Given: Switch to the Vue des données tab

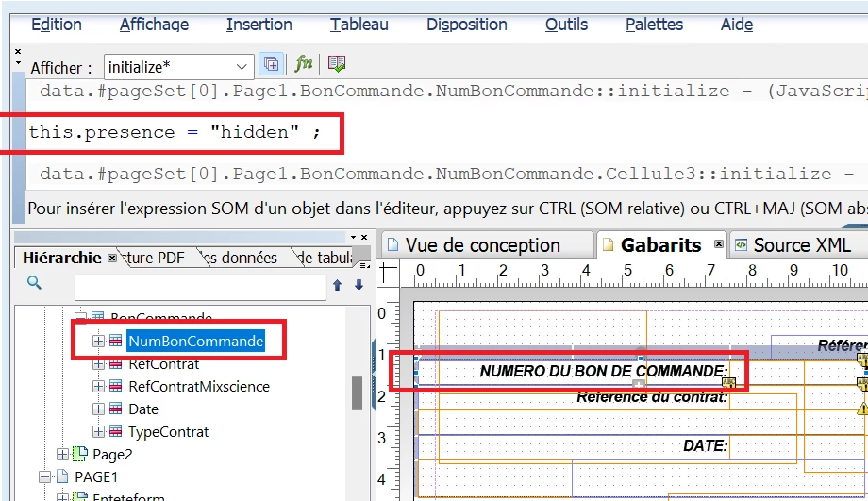Looking at the screenshot, I should (x=239, y=258).
